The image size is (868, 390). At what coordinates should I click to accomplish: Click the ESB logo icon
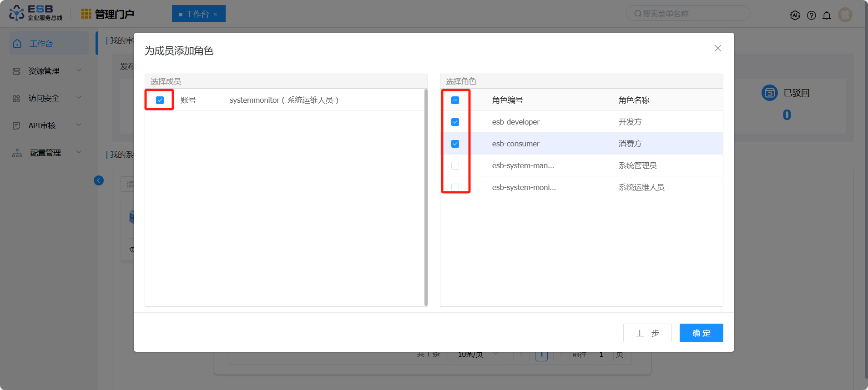(x=17, y=13)
